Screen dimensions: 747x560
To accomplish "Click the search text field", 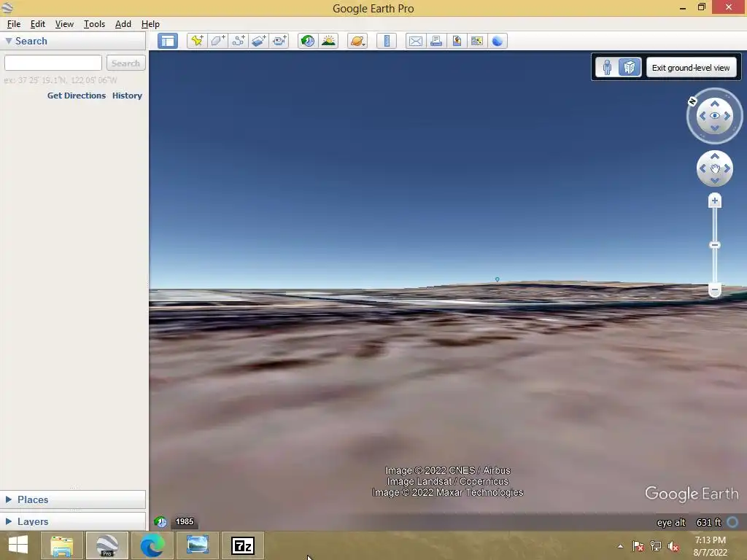I will pos(53,63).
